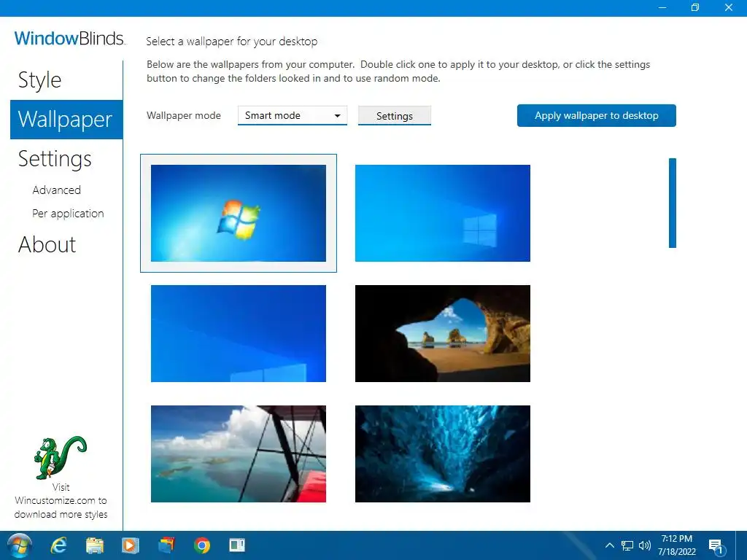747x560 pixels.
Task: Open Per application settings
Action: [x=68, y=214]
